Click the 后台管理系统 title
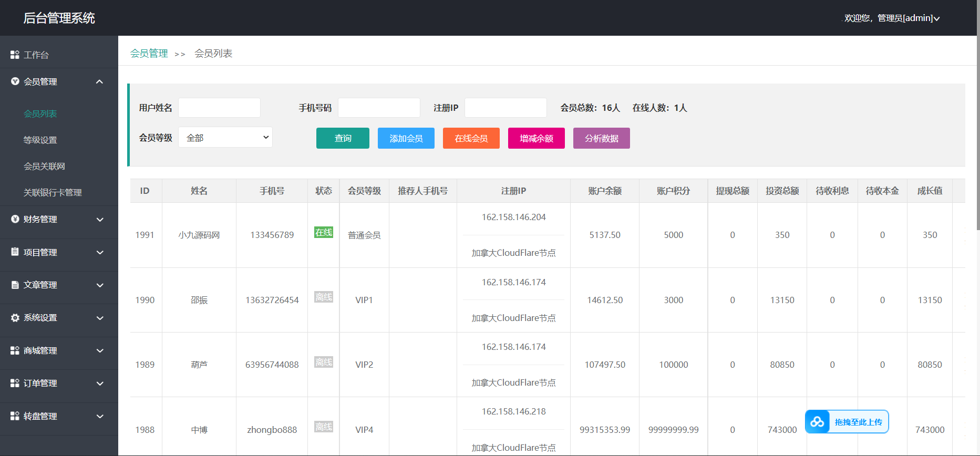This screenshot has width=980, height=456. click(59, 18)
